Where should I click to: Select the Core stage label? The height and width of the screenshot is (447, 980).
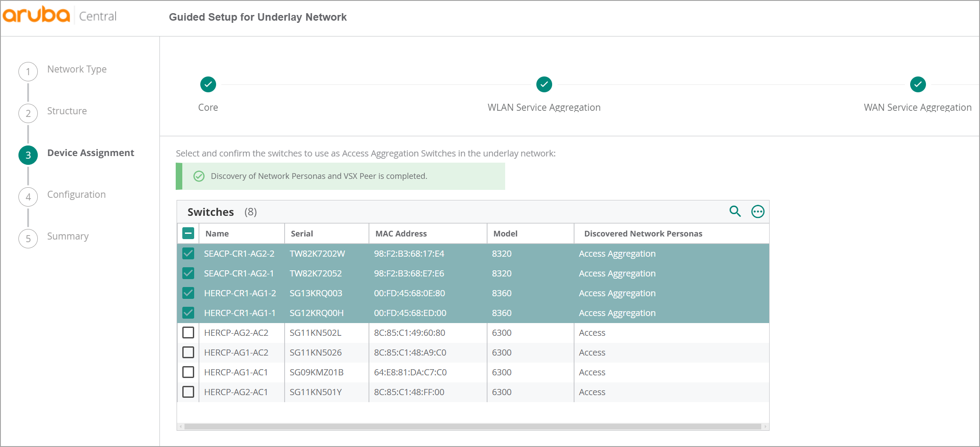[208, 107]
